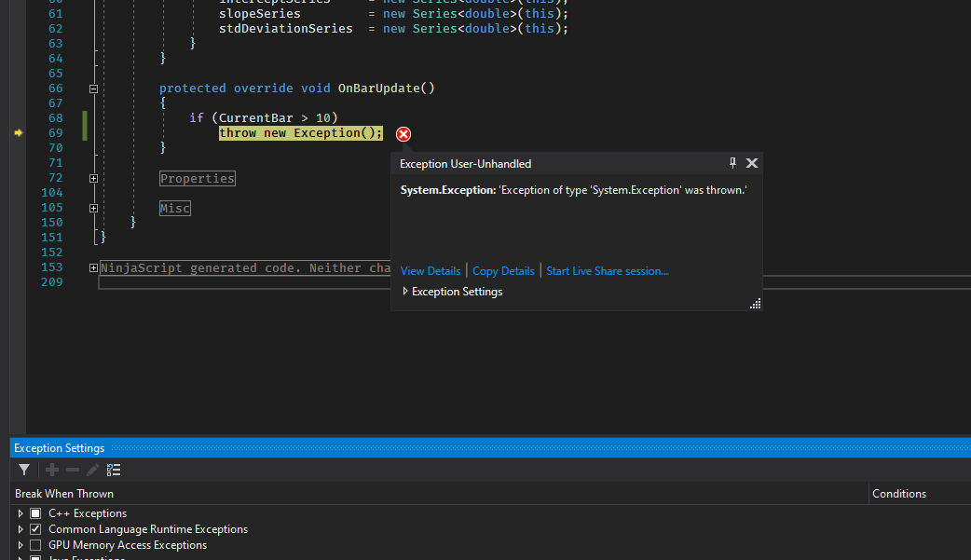Click the Copy Details link
The width and height of the screenshot is (971, 560).
coord(503,271)
